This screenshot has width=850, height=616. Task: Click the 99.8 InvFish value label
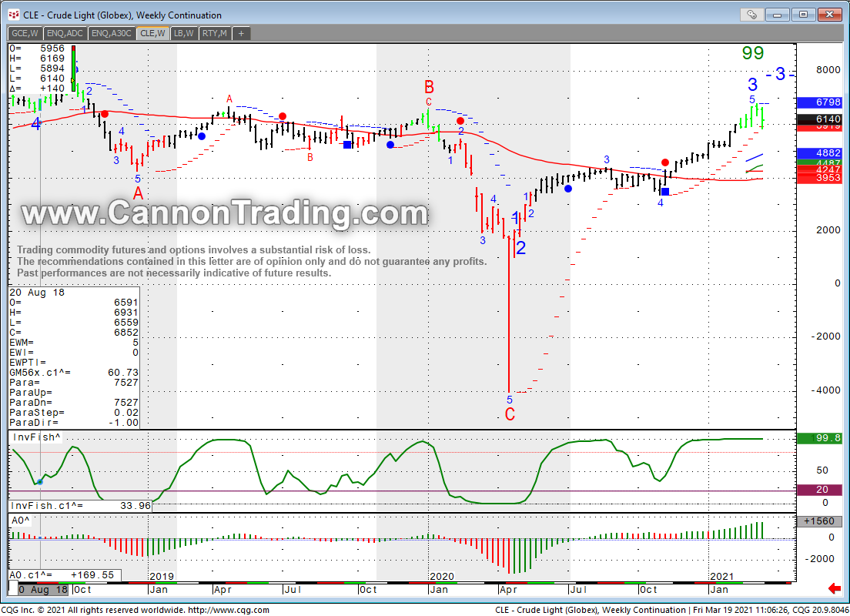817,438
